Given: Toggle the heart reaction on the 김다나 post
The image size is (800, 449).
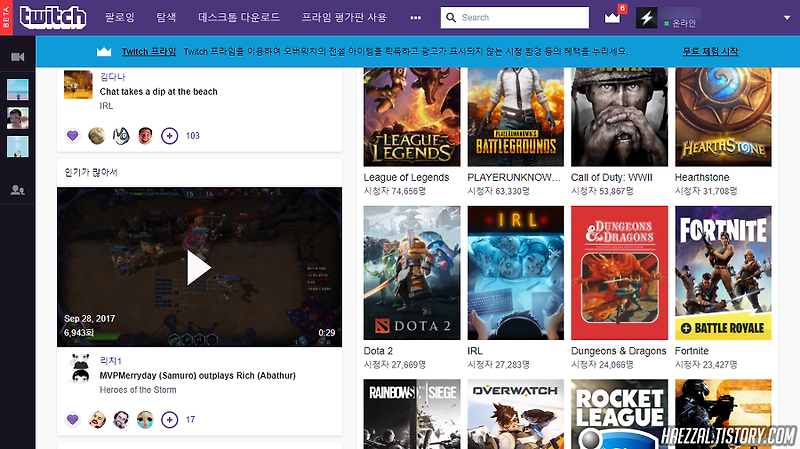Looking at the screenshot, I should click(x=72, y=136).
